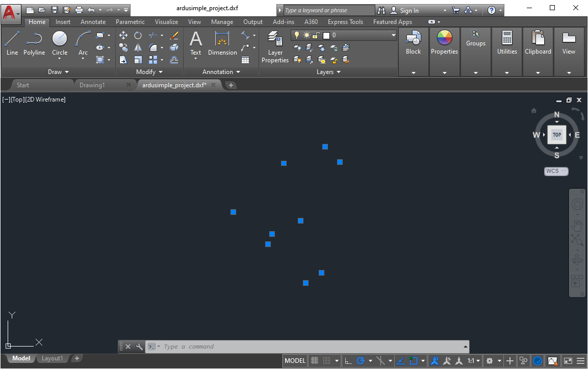Switch to the Annotate ribbon tab
588x369 pixels.
coord(93,22)
